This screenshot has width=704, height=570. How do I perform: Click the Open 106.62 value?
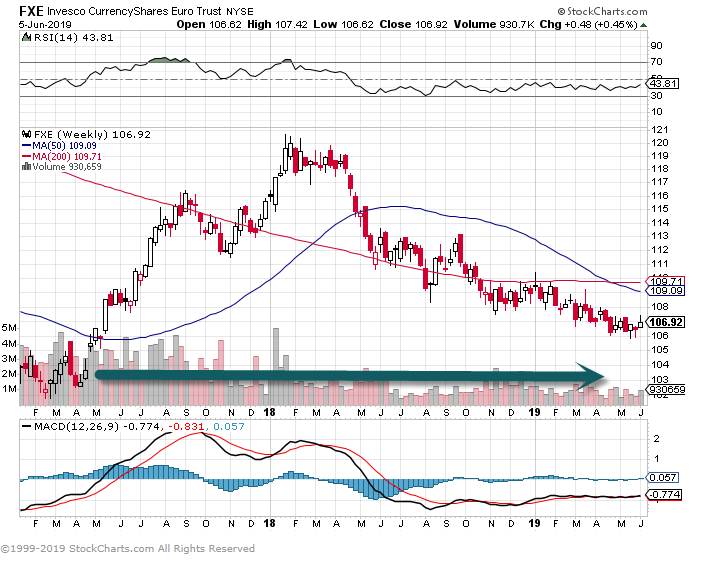coord(209,24)
